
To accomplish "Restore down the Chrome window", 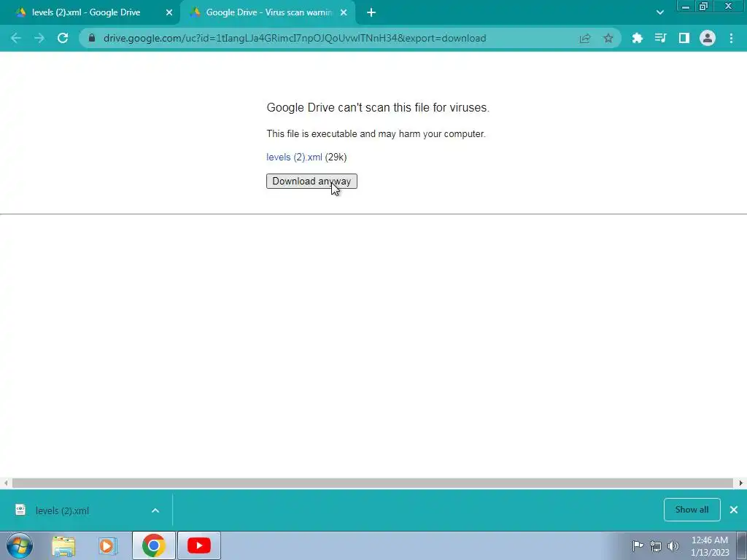I will coord(704,6).
